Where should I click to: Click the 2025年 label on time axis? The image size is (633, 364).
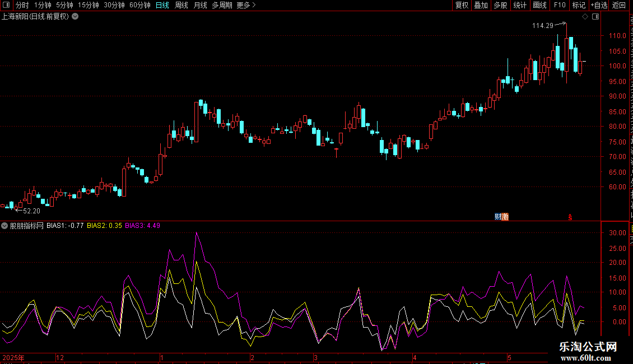13,358
